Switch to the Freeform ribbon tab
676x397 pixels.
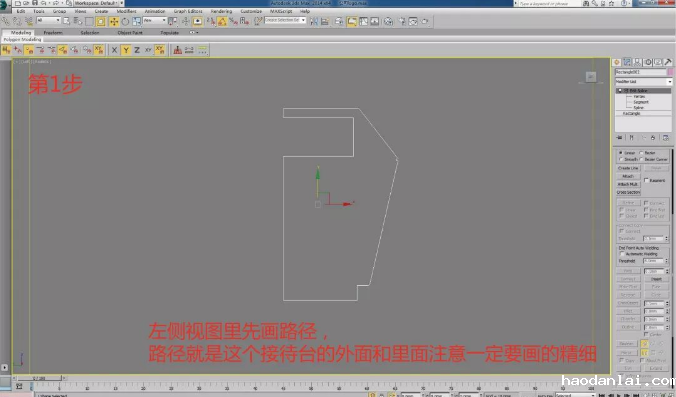pyautogui.click(x=53, y=33)
